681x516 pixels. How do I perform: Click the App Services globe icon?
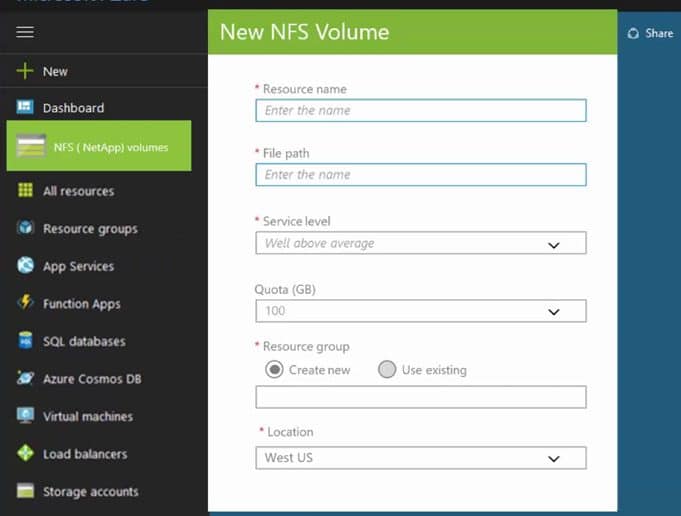[25, 265]
